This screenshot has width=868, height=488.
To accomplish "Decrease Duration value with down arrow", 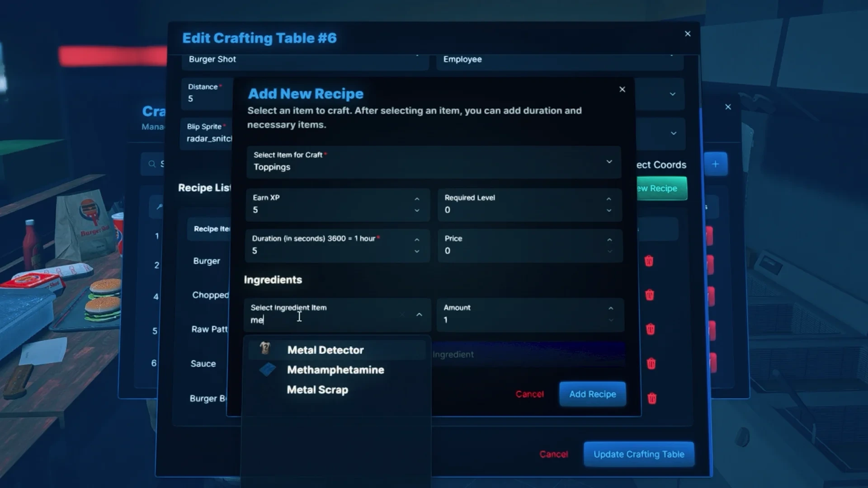I will click(x=417, y=251).
